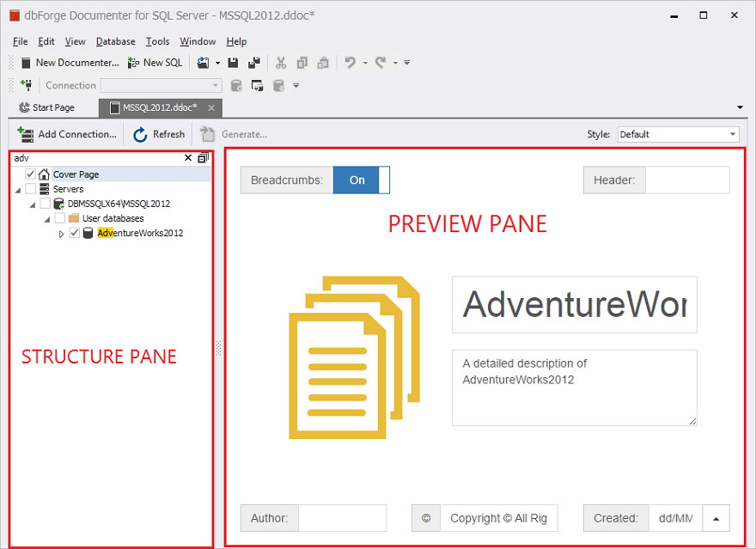Refresh the documenter structure

coord(159,135)
